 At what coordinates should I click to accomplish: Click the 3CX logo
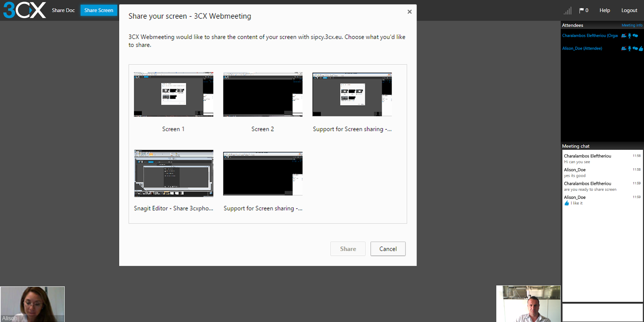pos(25,10)
